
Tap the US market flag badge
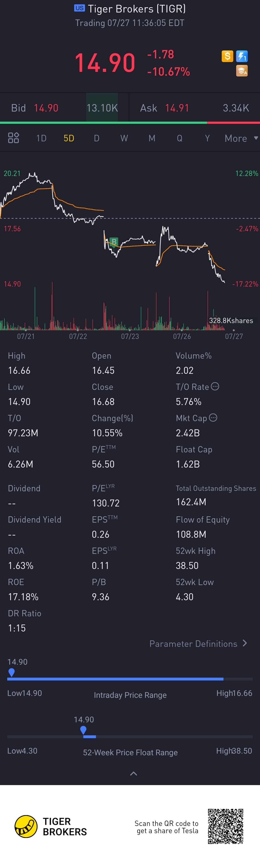coord(79,8)
